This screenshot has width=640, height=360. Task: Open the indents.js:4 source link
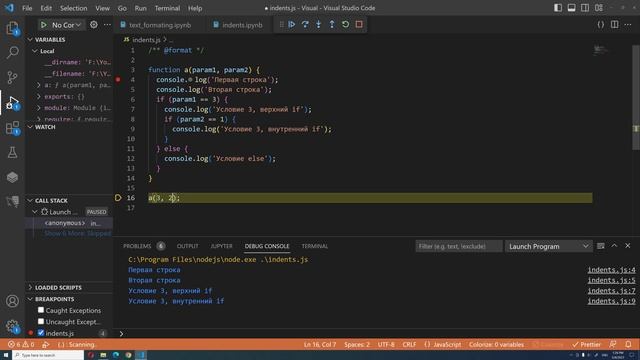tap(611, 270)
